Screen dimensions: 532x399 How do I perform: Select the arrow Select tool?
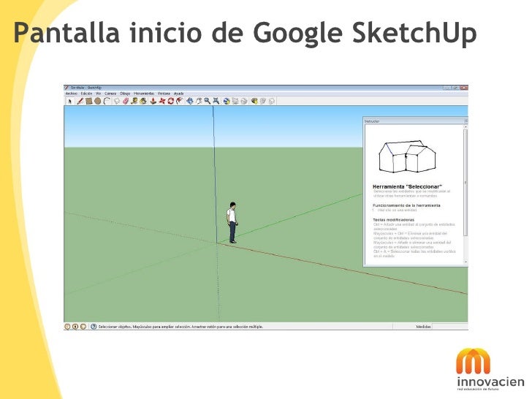pyautogui.click(x=70, y=101)
